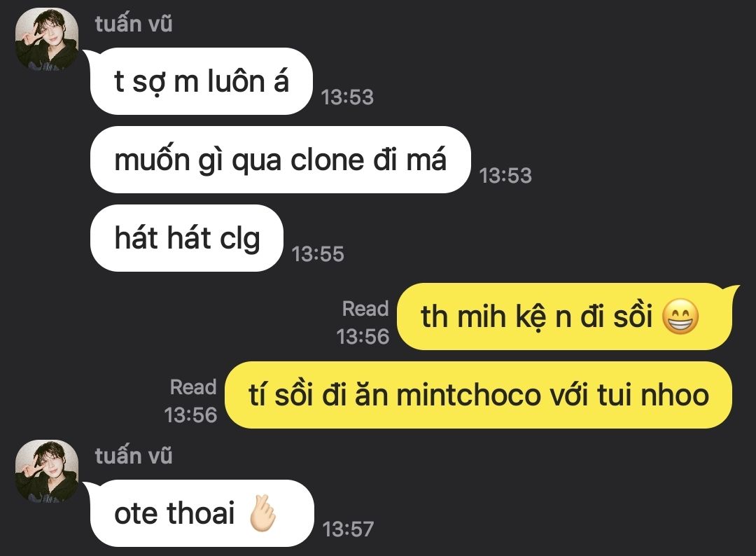The image size is (756, 556).
Task: Click the Read label beside the mintchoco message
Action: pos(193,387)
